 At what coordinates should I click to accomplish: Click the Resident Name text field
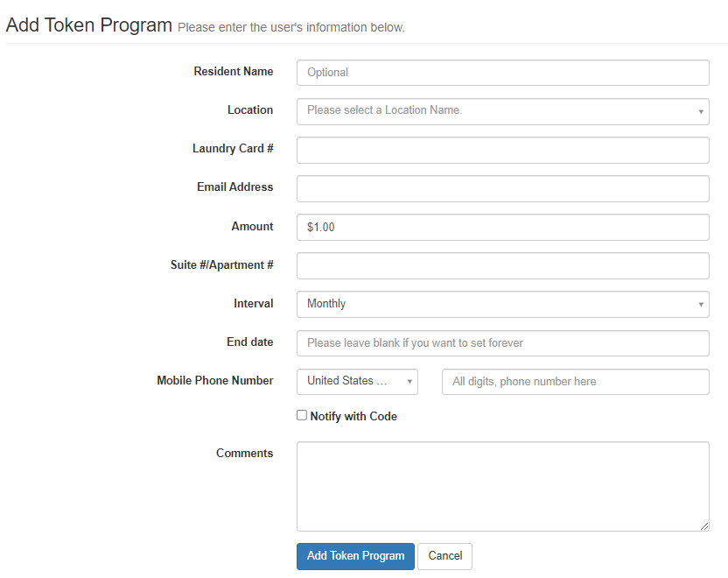(502, 73)
